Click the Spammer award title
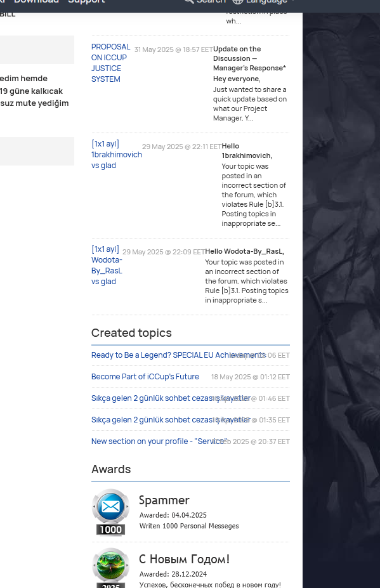Image resolution: width=380 pixels, height=588 pixels. 164,500
